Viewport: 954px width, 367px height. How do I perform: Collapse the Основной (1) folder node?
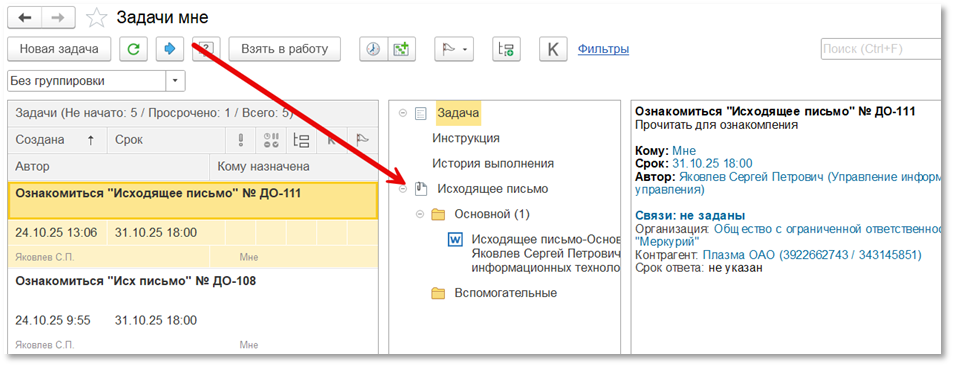[419, 214]
